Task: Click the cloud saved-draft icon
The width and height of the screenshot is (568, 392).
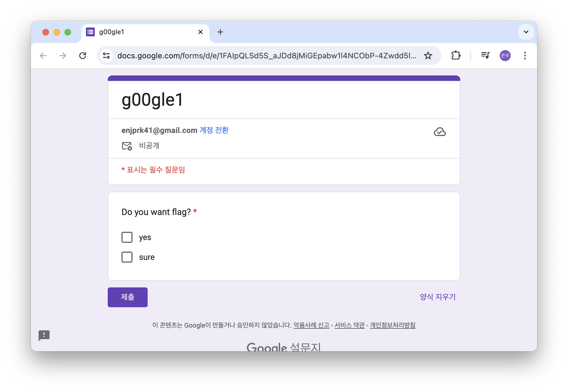Action: coord(440,132)
